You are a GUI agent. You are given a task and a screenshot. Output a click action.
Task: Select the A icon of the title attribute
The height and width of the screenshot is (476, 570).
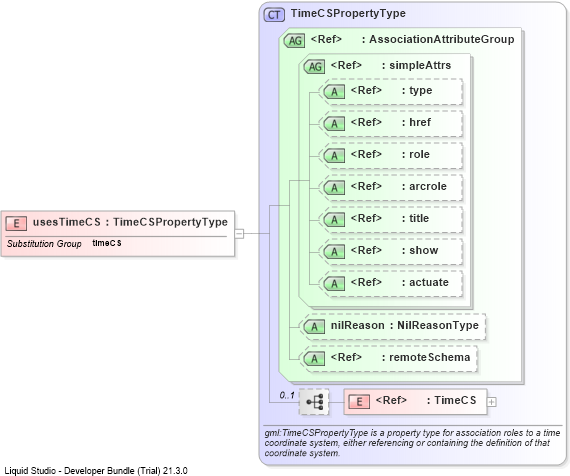click(x=334, y=220)
